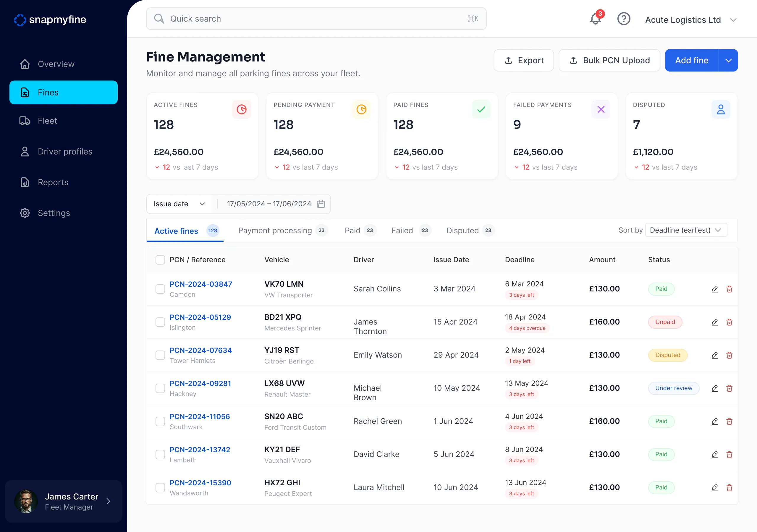Open PCN-2024-03847 reference link
Image resolution: width=757 pixels, height=532 pixels.
(x=201, y=284)
